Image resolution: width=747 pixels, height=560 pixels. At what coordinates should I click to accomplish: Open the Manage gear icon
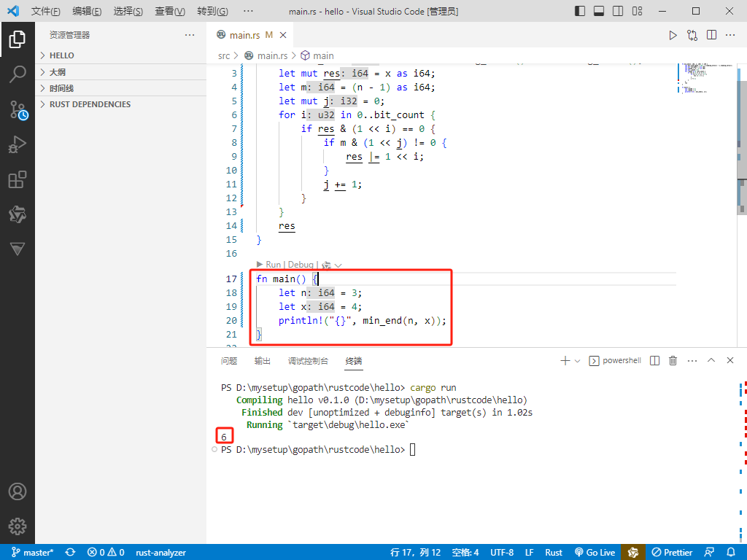coord(18,526)
